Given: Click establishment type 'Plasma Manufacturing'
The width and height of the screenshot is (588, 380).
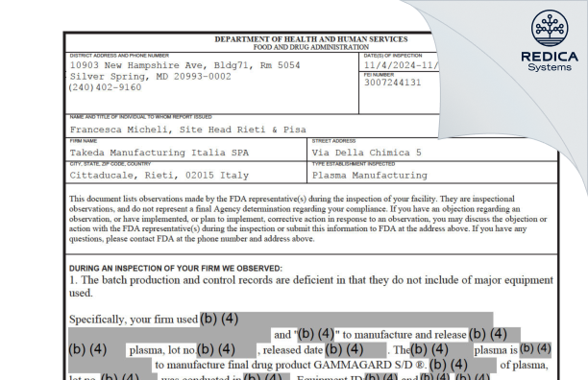Looking at the screenshot, I should (x=370, y=176).
